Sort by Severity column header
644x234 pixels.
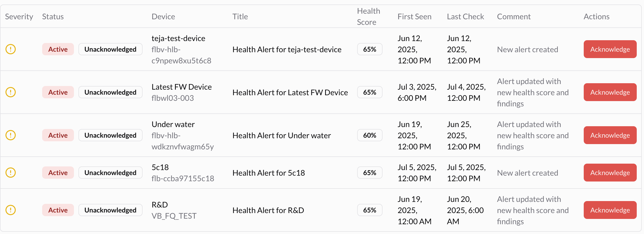19,16
